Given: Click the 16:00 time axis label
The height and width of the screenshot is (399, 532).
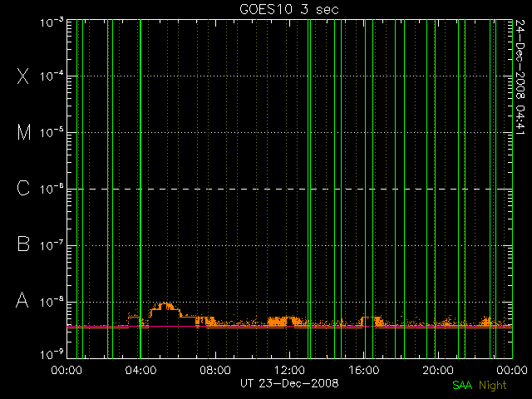Looking at the screenshot, I should click(364, 370).
